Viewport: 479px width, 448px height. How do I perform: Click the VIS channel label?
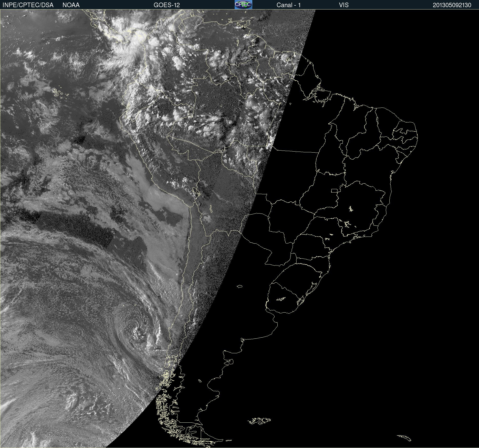tap(343, 5)
